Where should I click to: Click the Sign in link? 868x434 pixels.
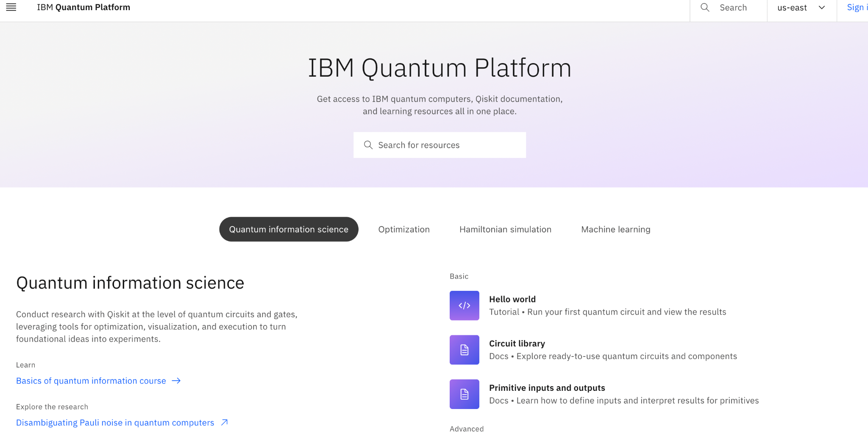coord(857,8)
